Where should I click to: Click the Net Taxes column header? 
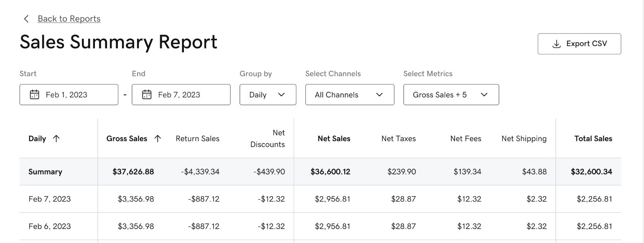pyautogui.click(x=398, y=139)
